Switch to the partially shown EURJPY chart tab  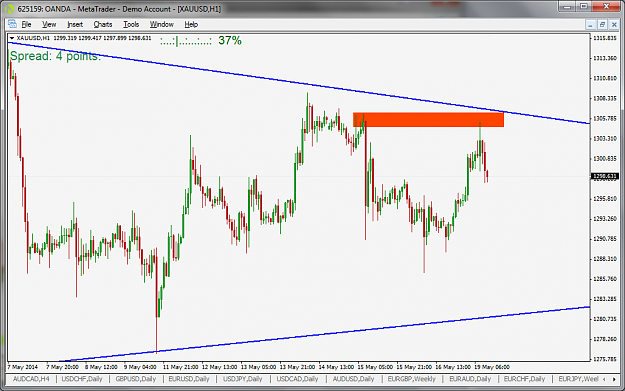point(578,379)
